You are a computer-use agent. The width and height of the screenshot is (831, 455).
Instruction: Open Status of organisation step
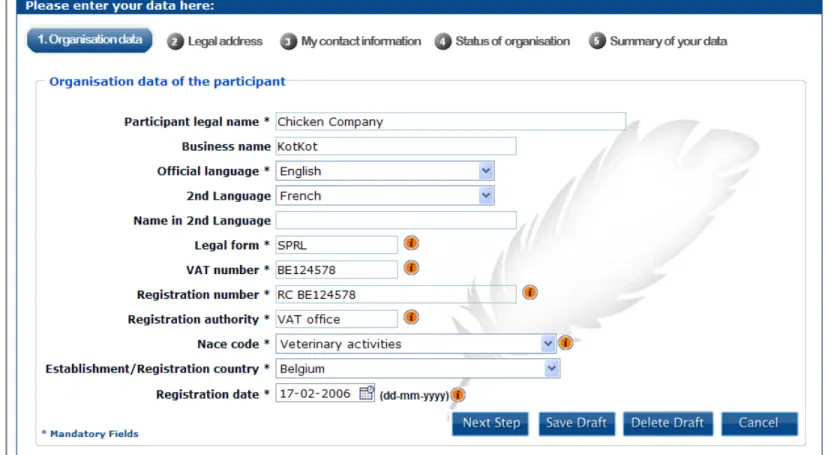(502, 41)
